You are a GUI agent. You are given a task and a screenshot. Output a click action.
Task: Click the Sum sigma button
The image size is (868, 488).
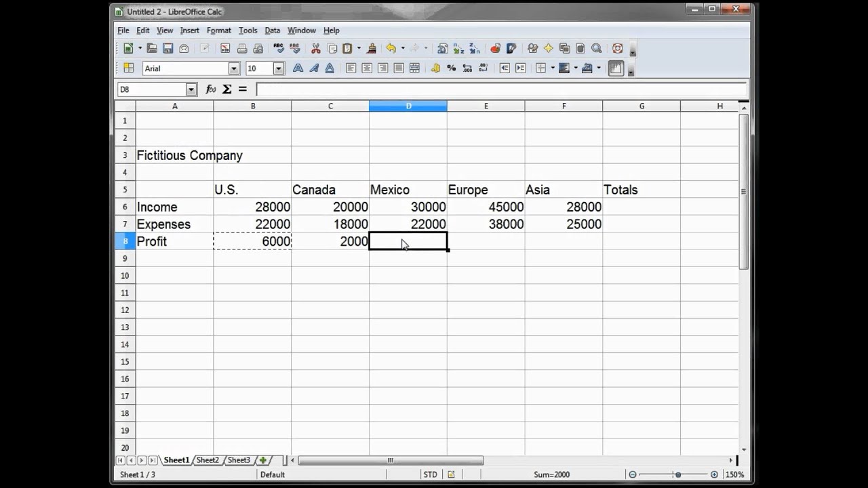[227, 89]
